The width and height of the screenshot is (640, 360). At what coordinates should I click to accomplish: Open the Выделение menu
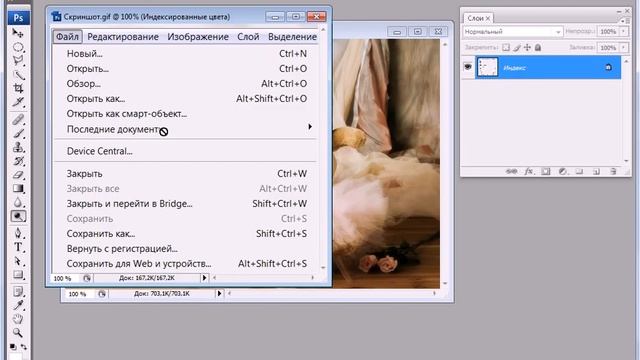click(x=292, y=37)
